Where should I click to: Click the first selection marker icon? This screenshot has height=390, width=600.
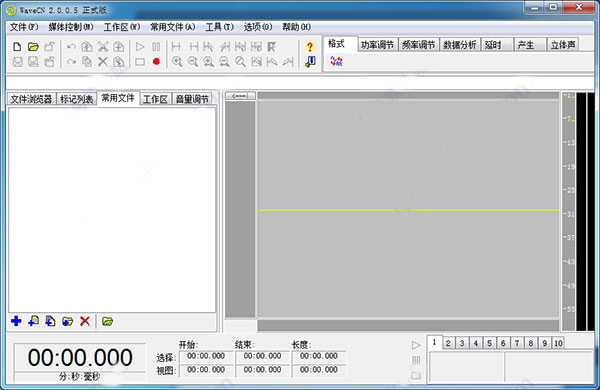click(176, 47)
